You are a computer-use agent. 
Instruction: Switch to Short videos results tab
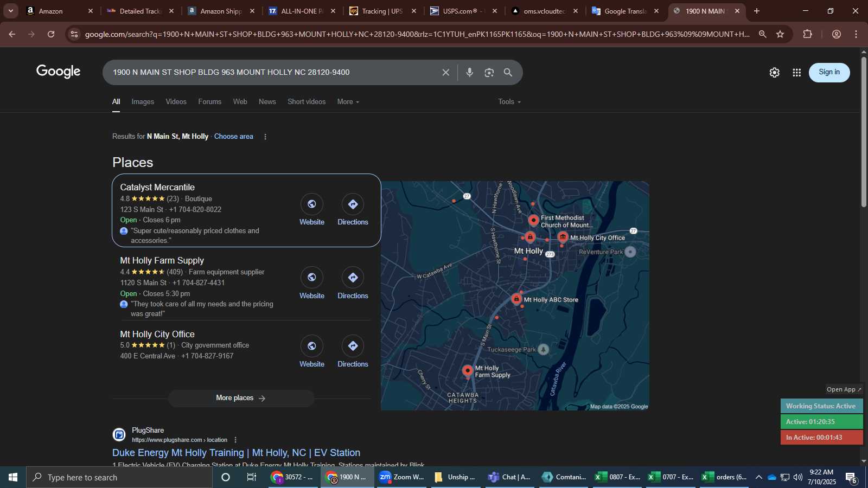pos(307,102)
